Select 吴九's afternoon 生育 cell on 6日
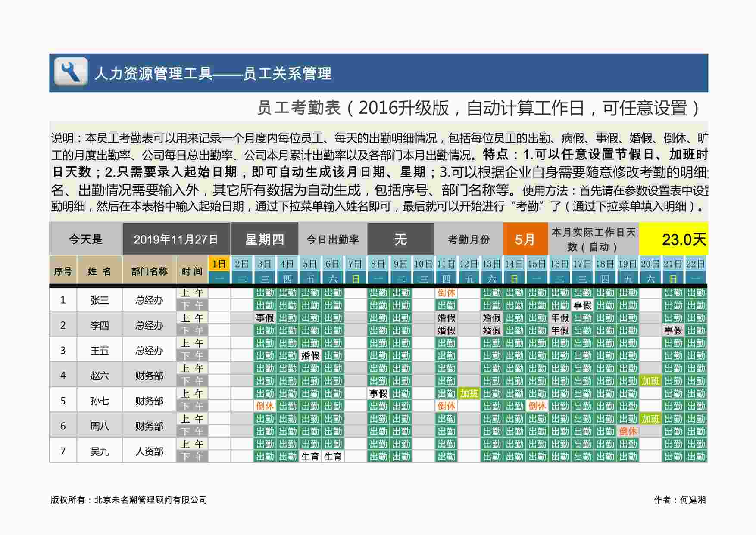Image resolution: width=756 pixels, height=535 pixels. point(333,456)
